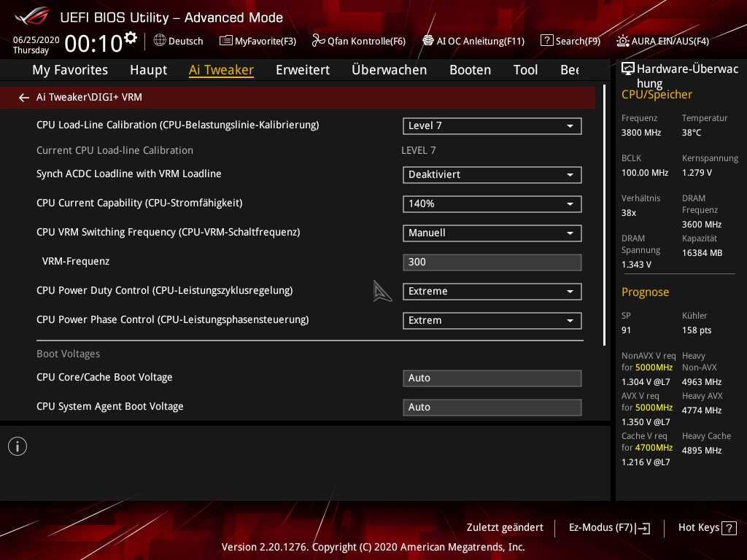Expand CPU Power Phase Control dropdown

pyautogui.click(x=492, y=321)
